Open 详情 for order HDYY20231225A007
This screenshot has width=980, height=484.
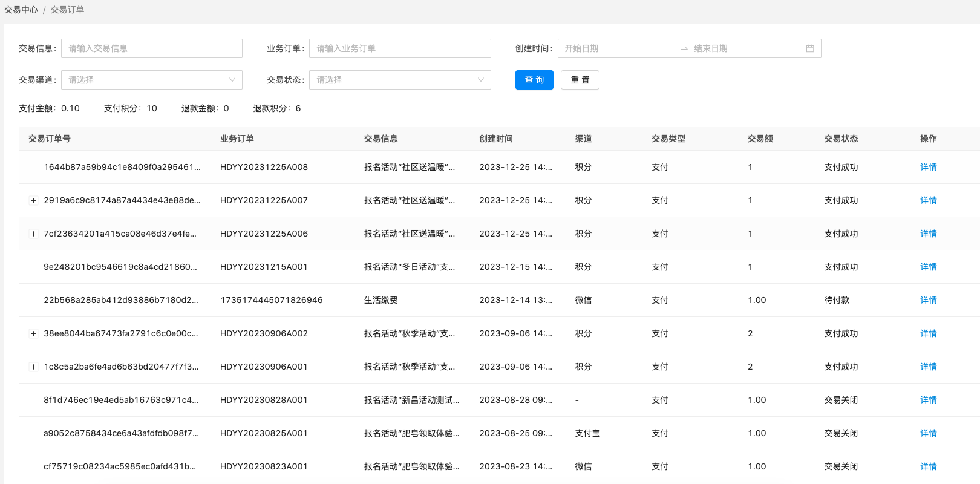[x=928, y=200]
